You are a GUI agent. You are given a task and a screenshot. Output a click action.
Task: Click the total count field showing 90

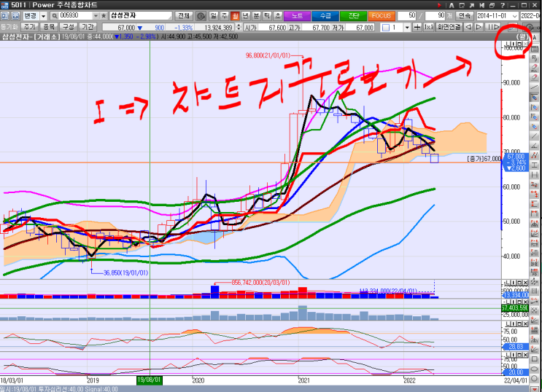(435, 16)
